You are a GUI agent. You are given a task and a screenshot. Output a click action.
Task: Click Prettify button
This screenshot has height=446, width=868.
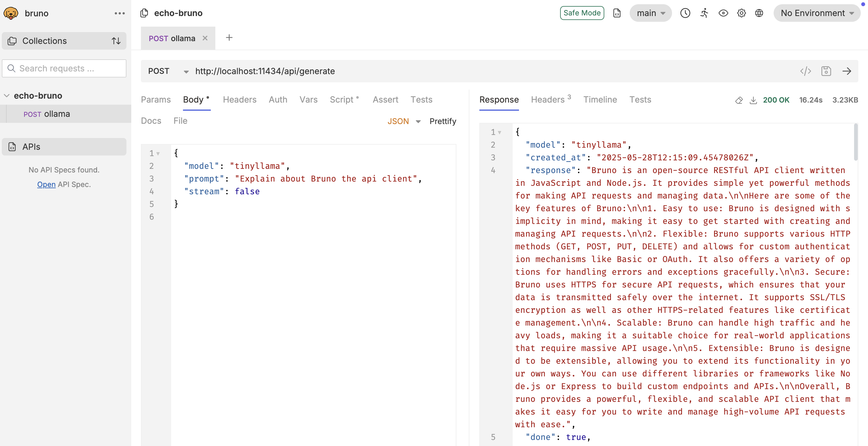[x=443, y=121]
